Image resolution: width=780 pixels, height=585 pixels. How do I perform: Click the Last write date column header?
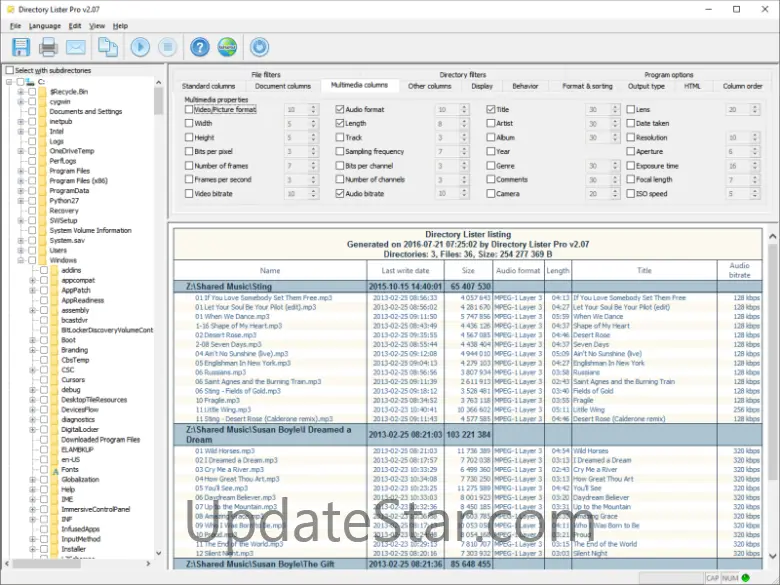point(405,271)
